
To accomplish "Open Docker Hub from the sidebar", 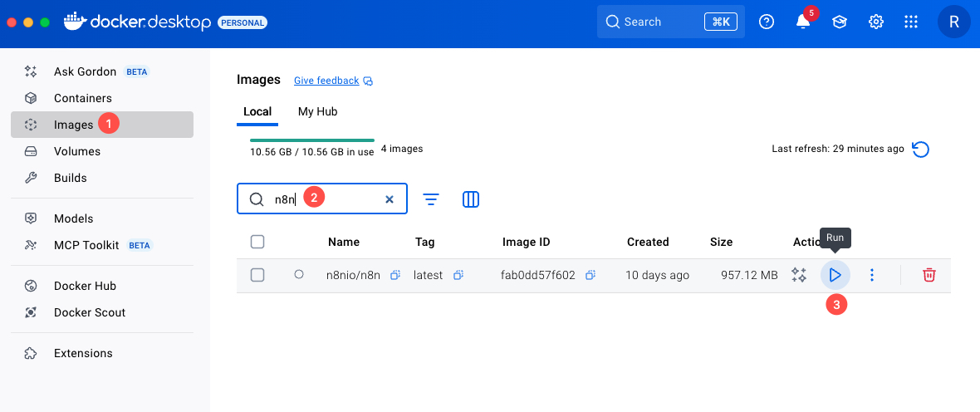I will coord(102,286).
